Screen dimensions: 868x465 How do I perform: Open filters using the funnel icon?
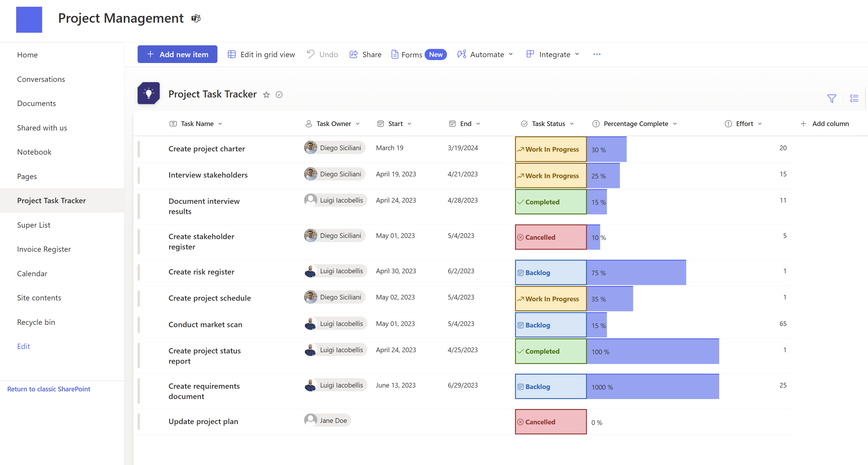tap(832, 98)
